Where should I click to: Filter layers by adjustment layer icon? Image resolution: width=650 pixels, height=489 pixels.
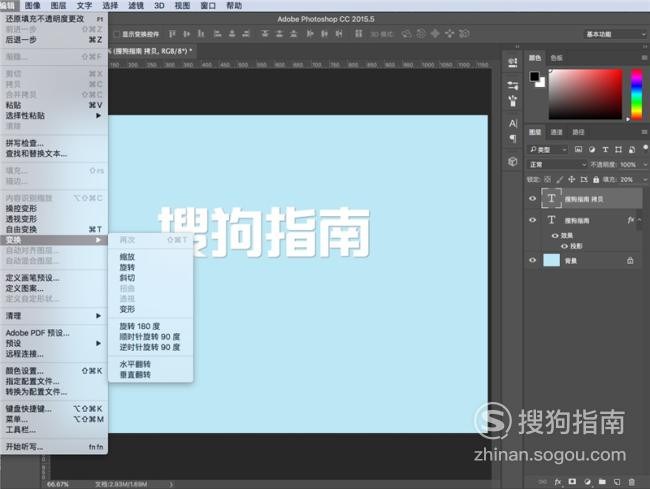coord(592,149)
